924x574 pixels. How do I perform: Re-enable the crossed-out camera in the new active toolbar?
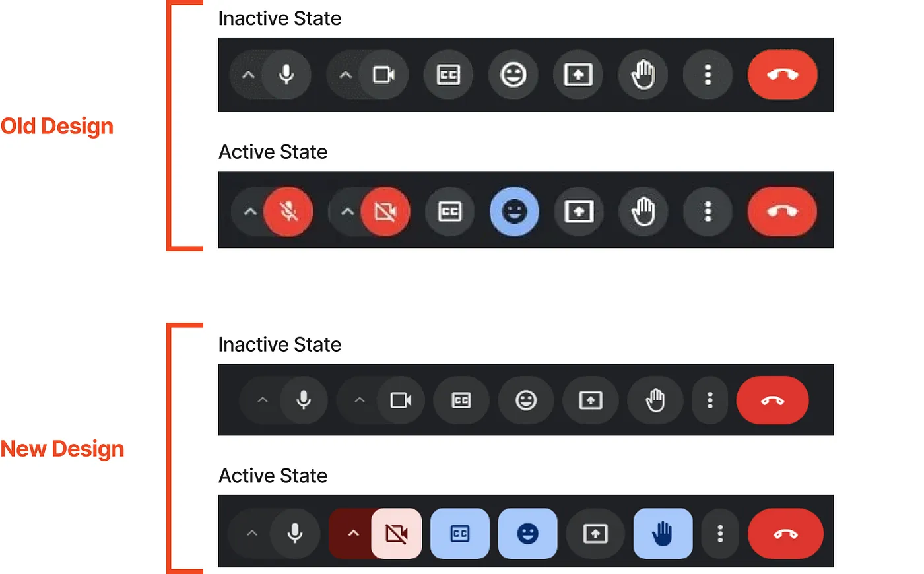point(395,534)
